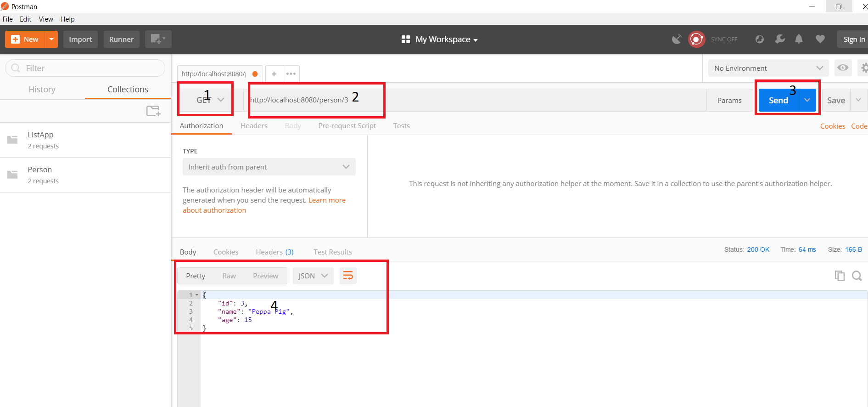Search within the response body
This screenshot has width=868, height=407.
coord(857,276)
